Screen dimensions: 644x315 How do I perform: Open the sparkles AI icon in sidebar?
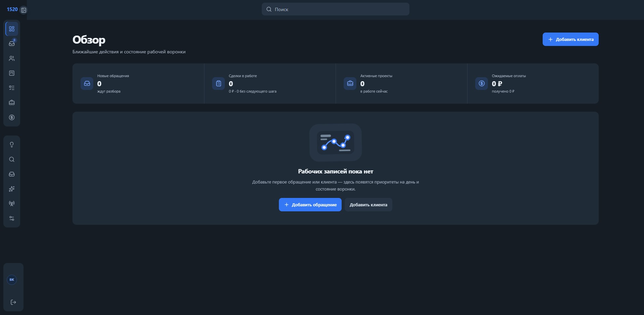coord(12,189)
